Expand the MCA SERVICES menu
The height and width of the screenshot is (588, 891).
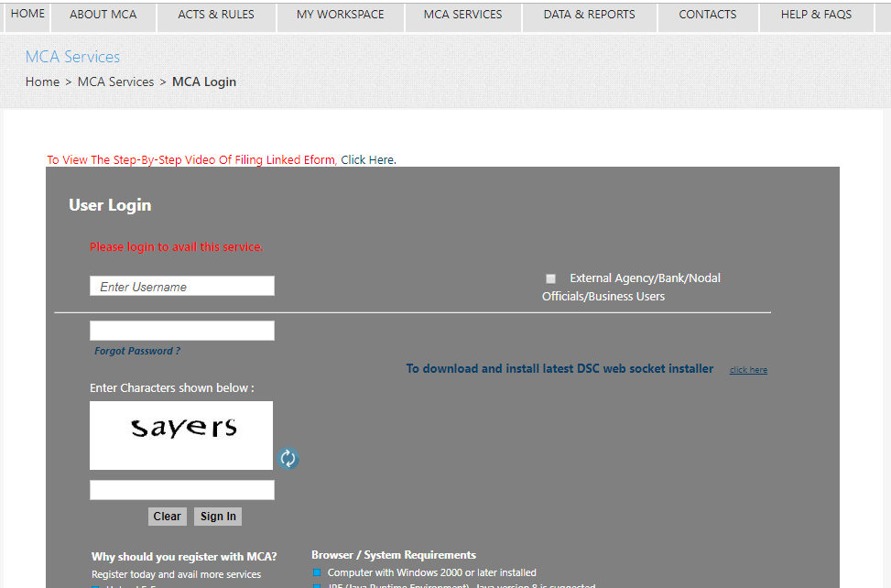coord(462,15)
